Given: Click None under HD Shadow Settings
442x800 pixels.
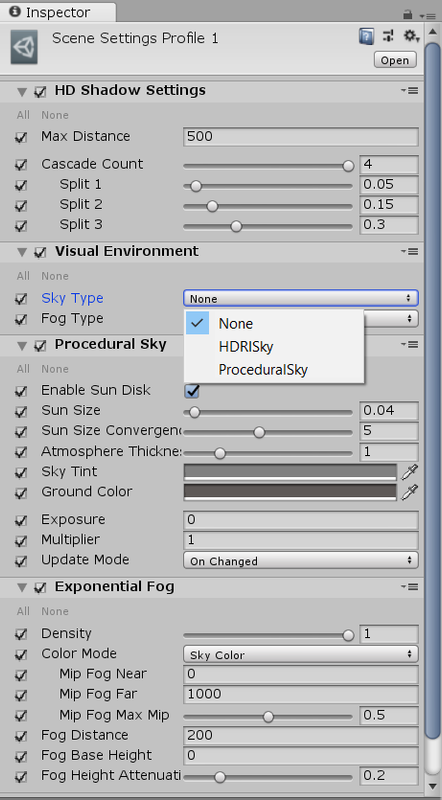Looking at the screenshot, I should [55, 115].
